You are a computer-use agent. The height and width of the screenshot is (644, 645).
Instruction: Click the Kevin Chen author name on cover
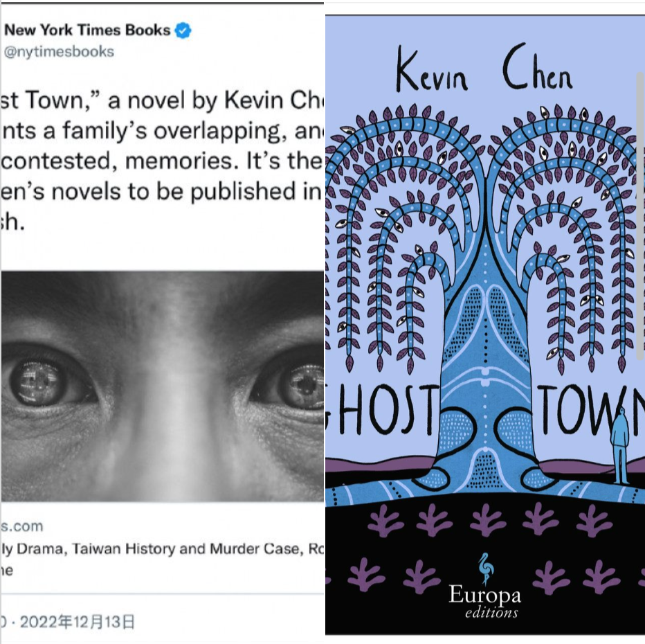[484, 69]
